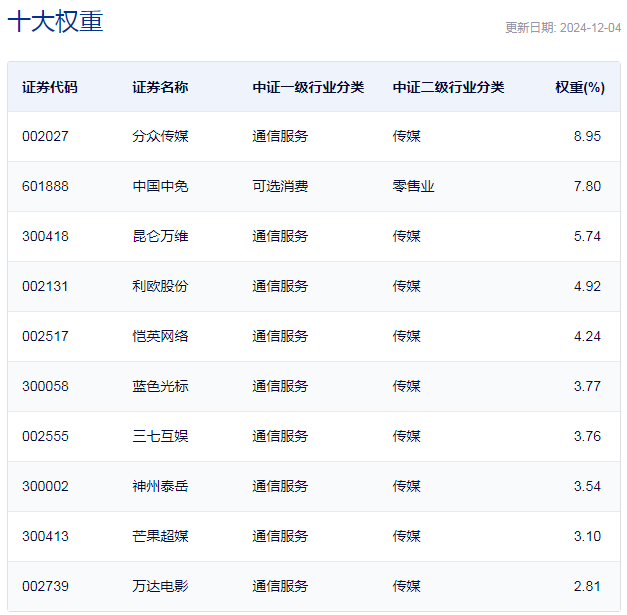Click 零售业 sub-industry cell
The image size is (627, 615).
click(413, 186)
